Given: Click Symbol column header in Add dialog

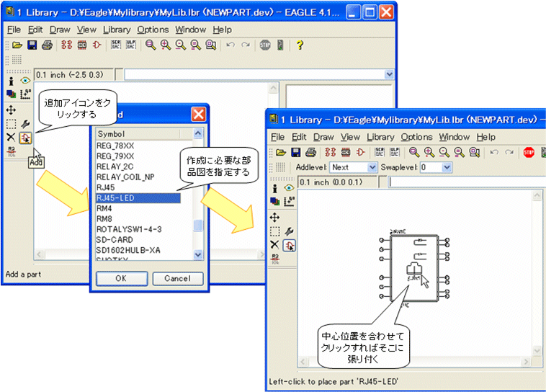Looking at the screenshot, I should [x=138, y=134].
